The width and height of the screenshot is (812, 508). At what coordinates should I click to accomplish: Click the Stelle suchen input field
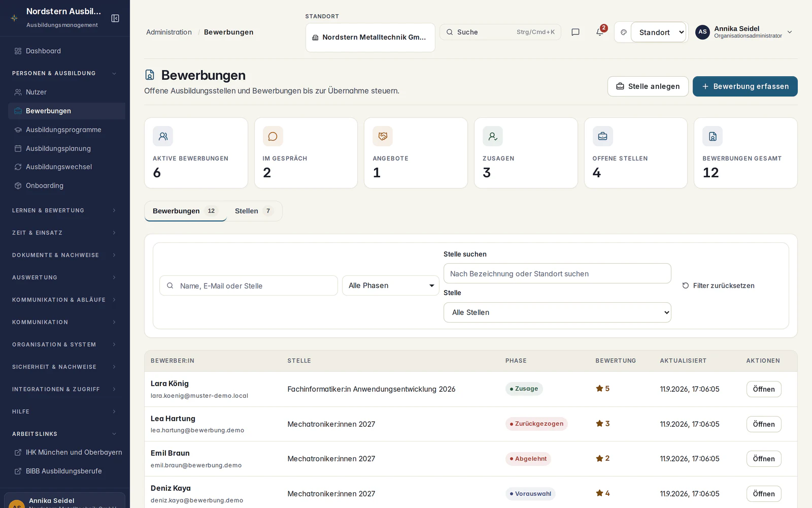click(x=557, y=273)
